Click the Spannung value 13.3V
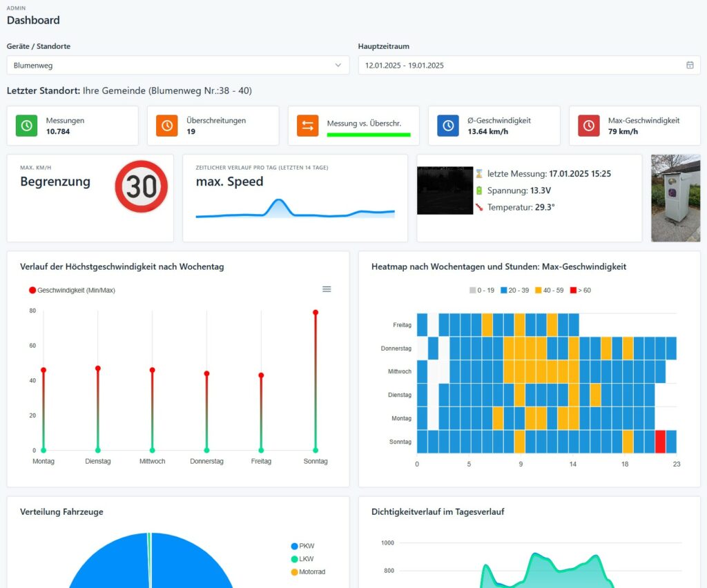The width and height of the screenshot is (707, 588). pyautogui.click(x=540, y=190)
